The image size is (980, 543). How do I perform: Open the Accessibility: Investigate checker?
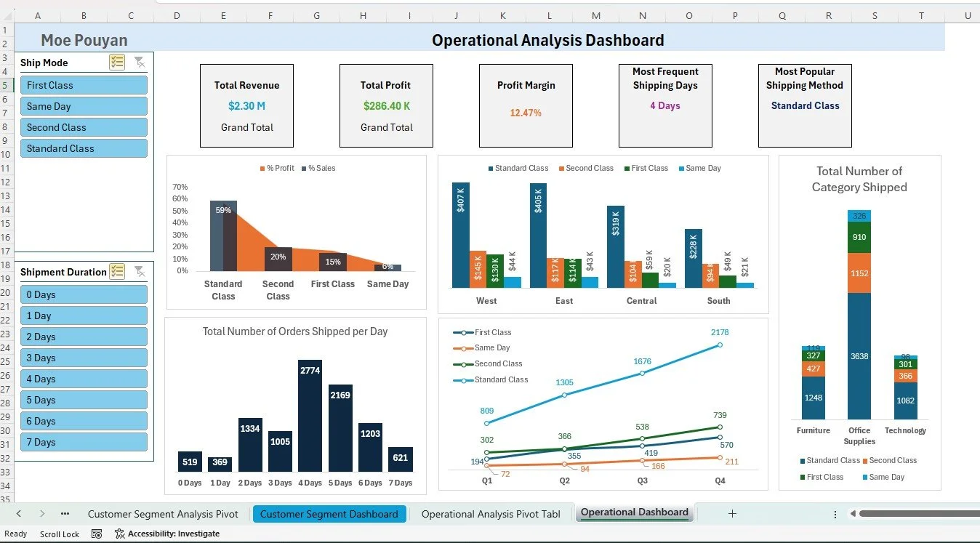tap(167, 534)
